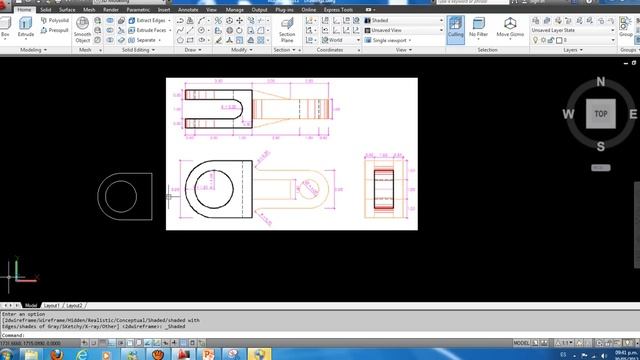Click the Erase modify tool
Screen dimensions: 640x360
point(219,40)
